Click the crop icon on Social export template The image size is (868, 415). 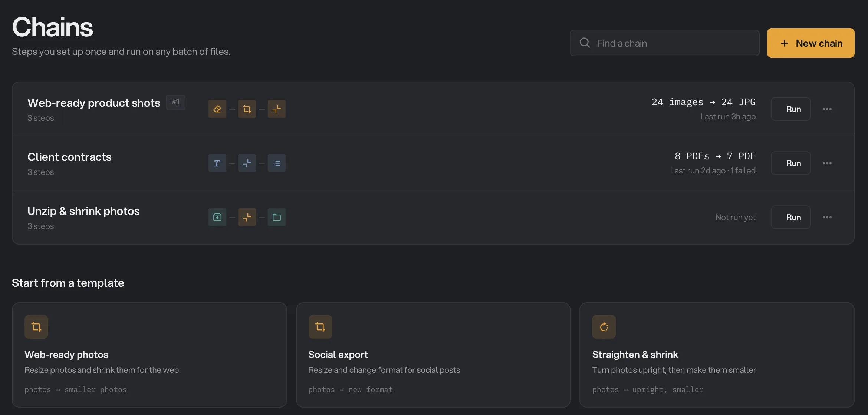point(320,327)
